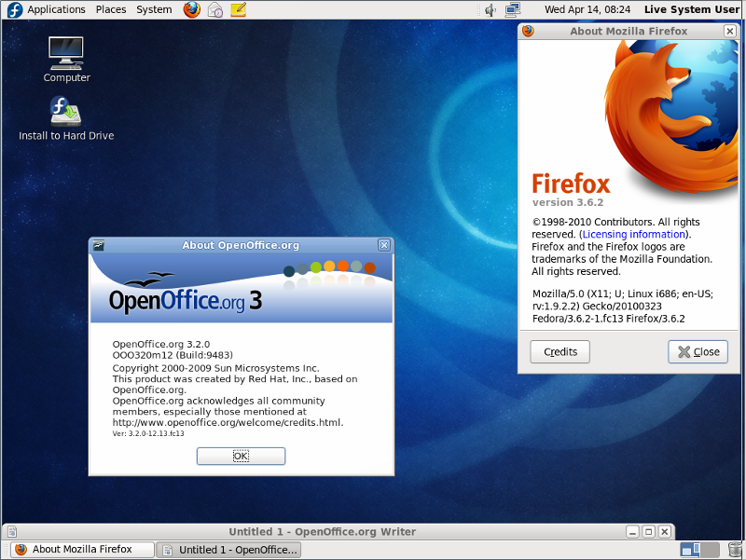
Task: Open the Applications menu
Action: tap(56, 9)
